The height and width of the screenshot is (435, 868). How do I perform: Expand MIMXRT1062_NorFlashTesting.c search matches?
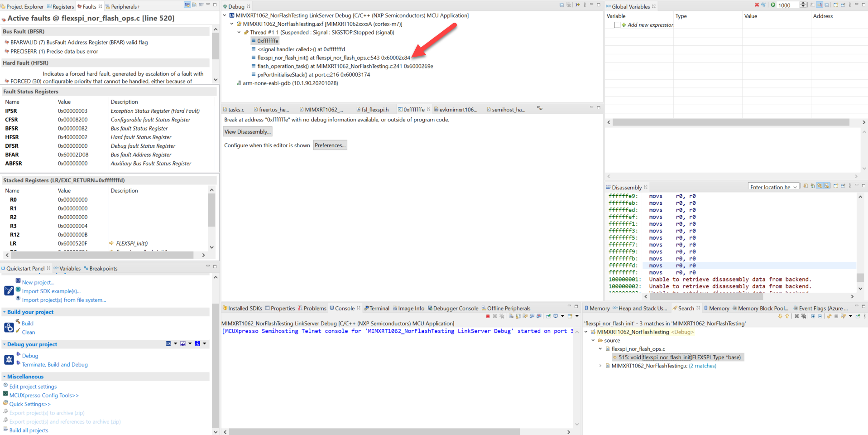point(600,366)
